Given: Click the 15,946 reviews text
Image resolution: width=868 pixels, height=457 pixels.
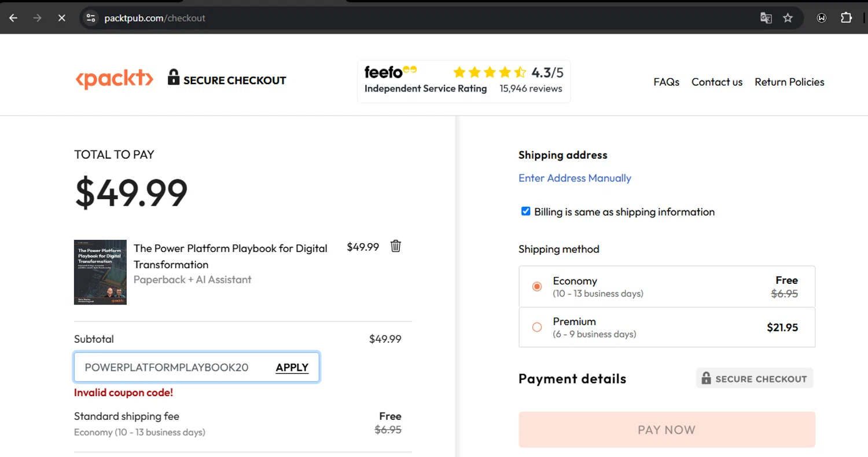Looking at the screenshot, I should 531,89.
